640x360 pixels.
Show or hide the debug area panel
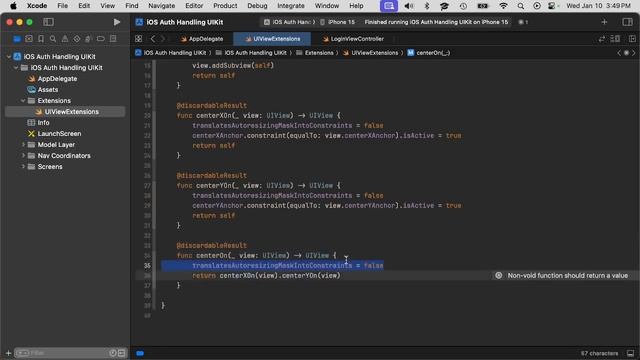tap(631, 353)
